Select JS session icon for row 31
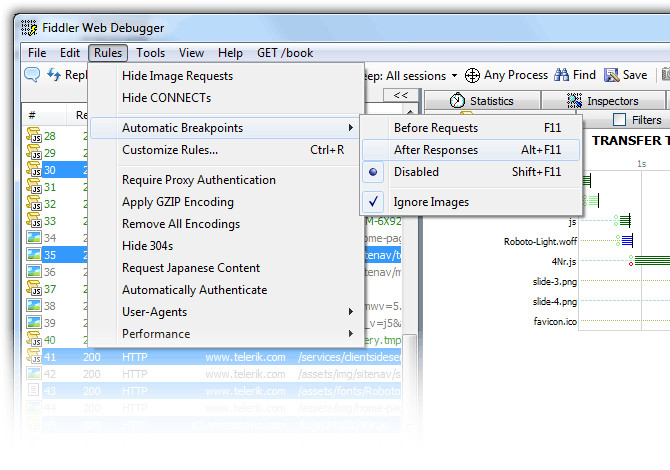Image resolution: width=670 pixels, height=470 pixels. [34, 187]
